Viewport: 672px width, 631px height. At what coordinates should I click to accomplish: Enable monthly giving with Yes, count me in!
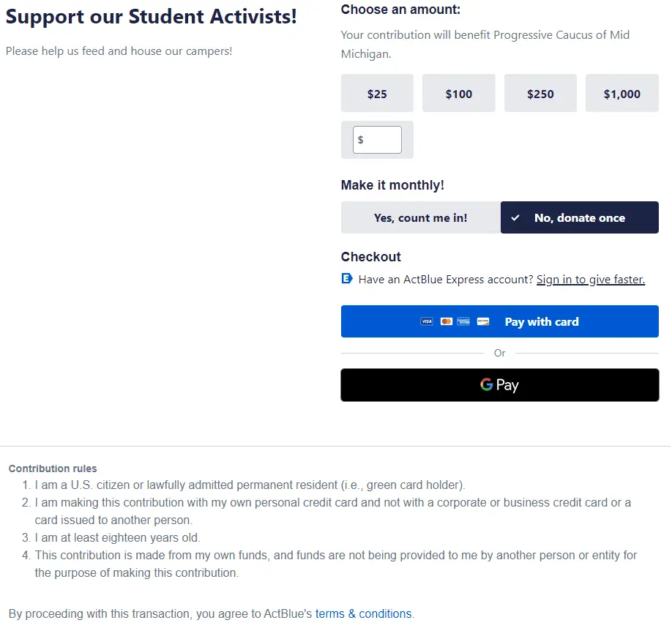pyautogui.click(x=420, y=217)
